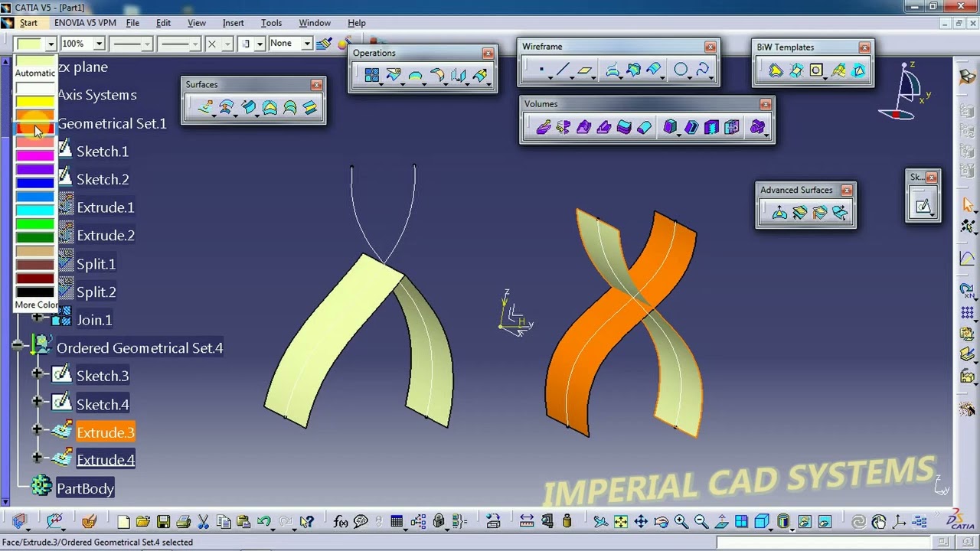Select Extrude.4 in the specification tree
Viewport: 980px width, 551px height.
(x=106, y=460)
